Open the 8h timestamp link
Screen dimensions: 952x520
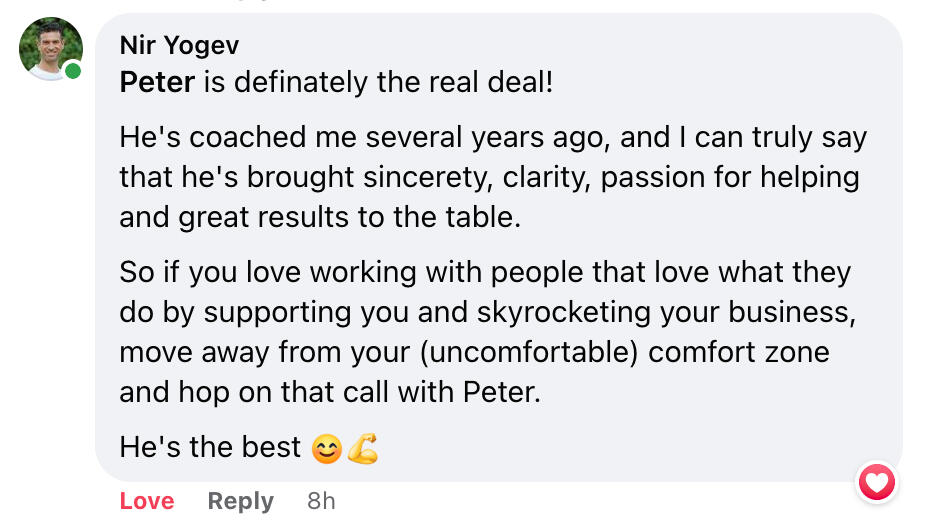click(321, 501)
